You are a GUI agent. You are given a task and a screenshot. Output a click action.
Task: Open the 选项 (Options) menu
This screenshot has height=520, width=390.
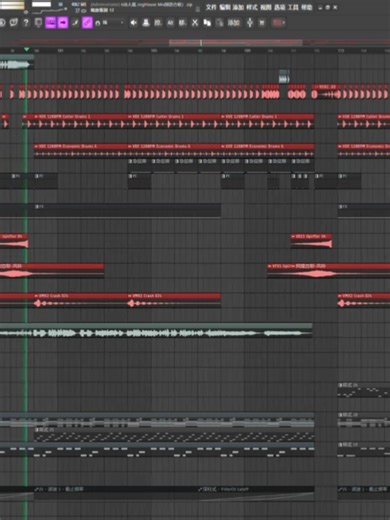pyautogui.click(x=279, y=7)
